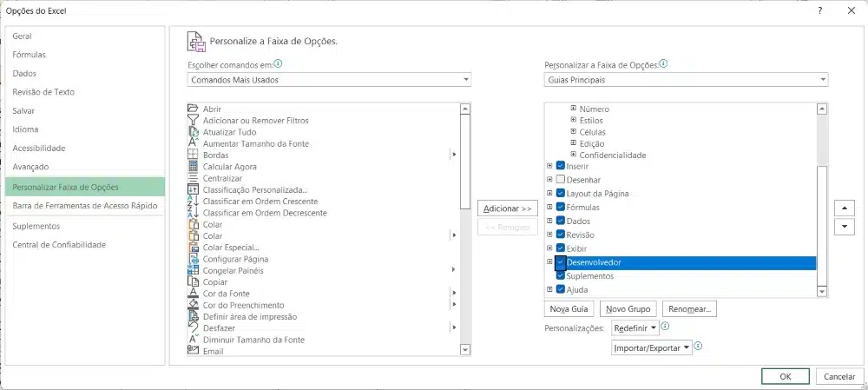Screen dimensions: 868x390
Task: Enable the Desenhar tab checkbox
Action: 560,180
